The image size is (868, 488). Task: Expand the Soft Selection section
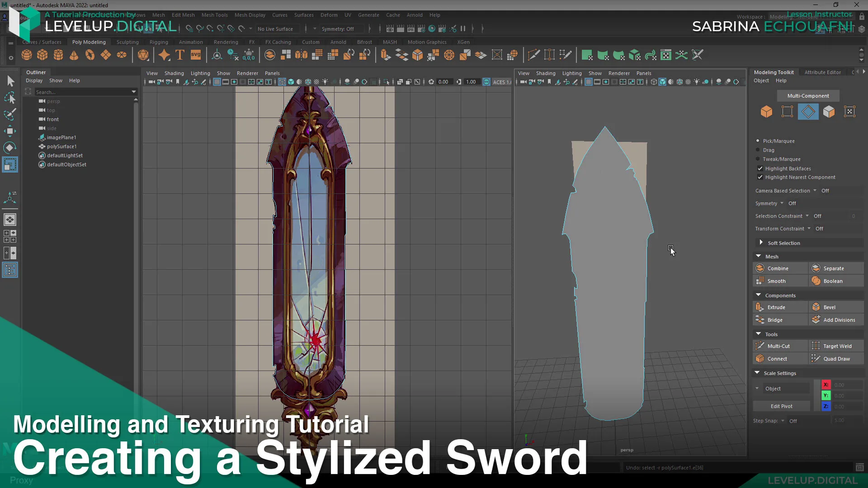(762, 243)
